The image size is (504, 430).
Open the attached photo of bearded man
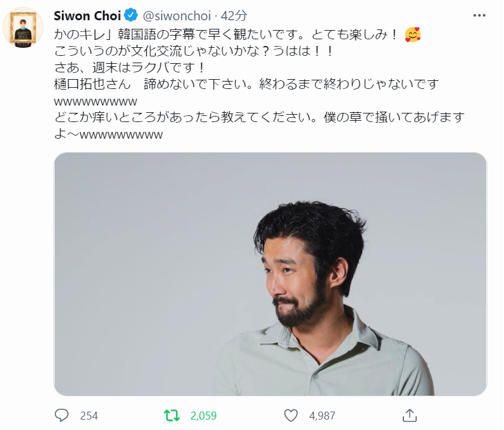click(x=270, y=274)
